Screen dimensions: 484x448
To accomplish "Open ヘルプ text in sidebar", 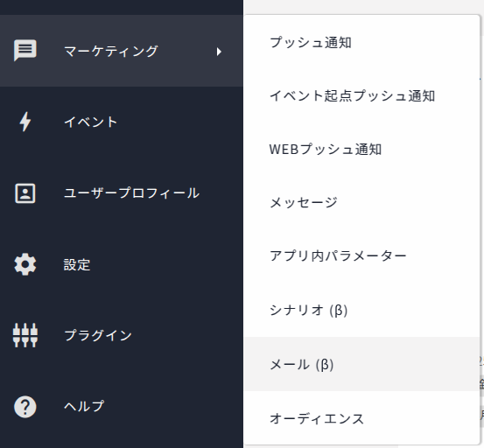I will pyautogui.click(x=84, y=406).
